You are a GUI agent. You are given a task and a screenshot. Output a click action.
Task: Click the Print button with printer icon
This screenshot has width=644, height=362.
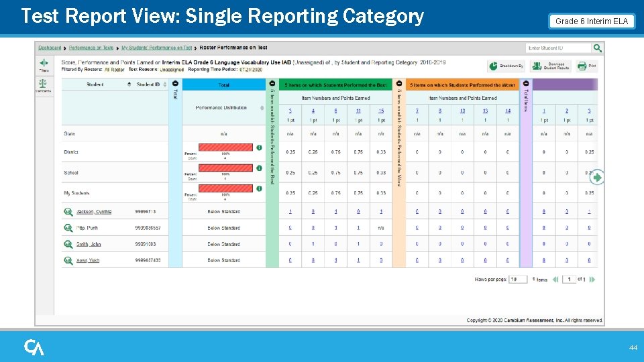click(x=586, y=66)
